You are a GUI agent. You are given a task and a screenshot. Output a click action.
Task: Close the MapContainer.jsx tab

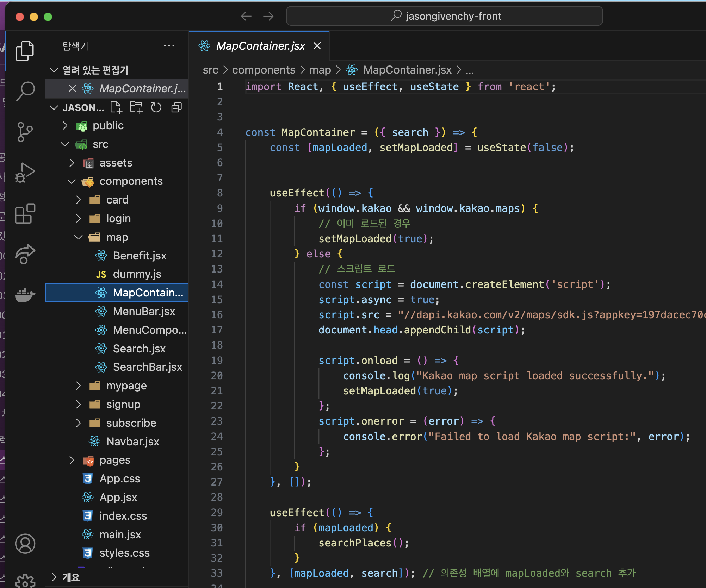[x=317, y=46]
